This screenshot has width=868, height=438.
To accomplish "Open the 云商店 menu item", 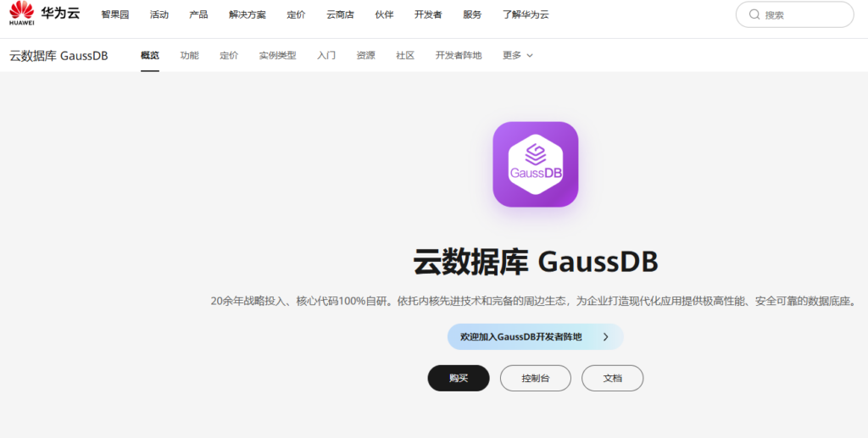I will [x=340, y=15].
